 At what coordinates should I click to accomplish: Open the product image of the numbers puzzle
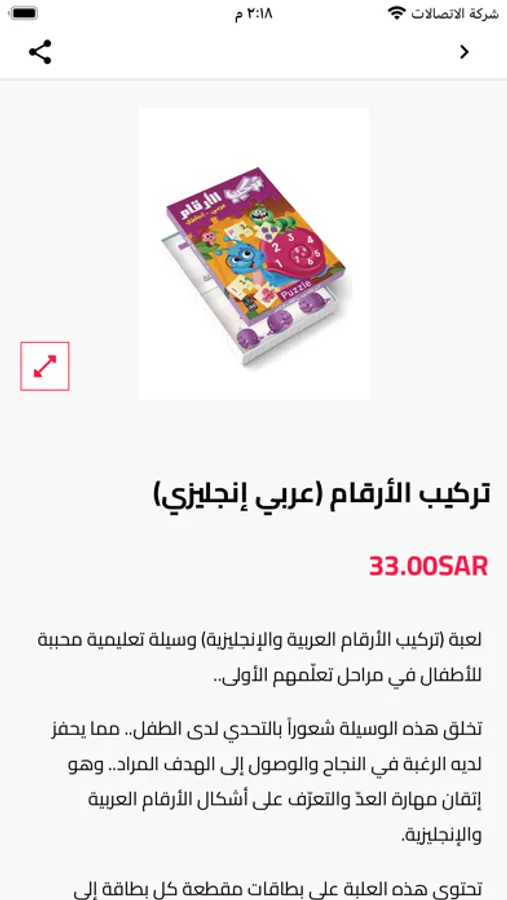point(254,254)
